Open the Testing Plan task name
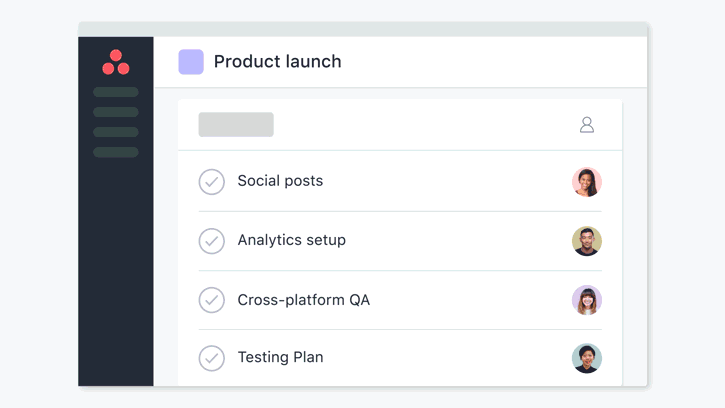The height and width of the screenshot is (408, 725). click(280, 357)
